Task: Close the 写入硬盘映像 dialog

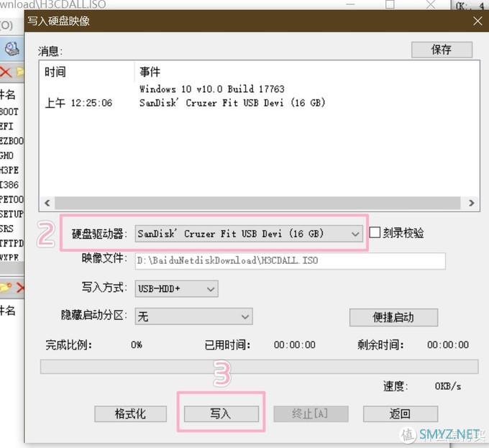Action: click(x=477, y=21)
